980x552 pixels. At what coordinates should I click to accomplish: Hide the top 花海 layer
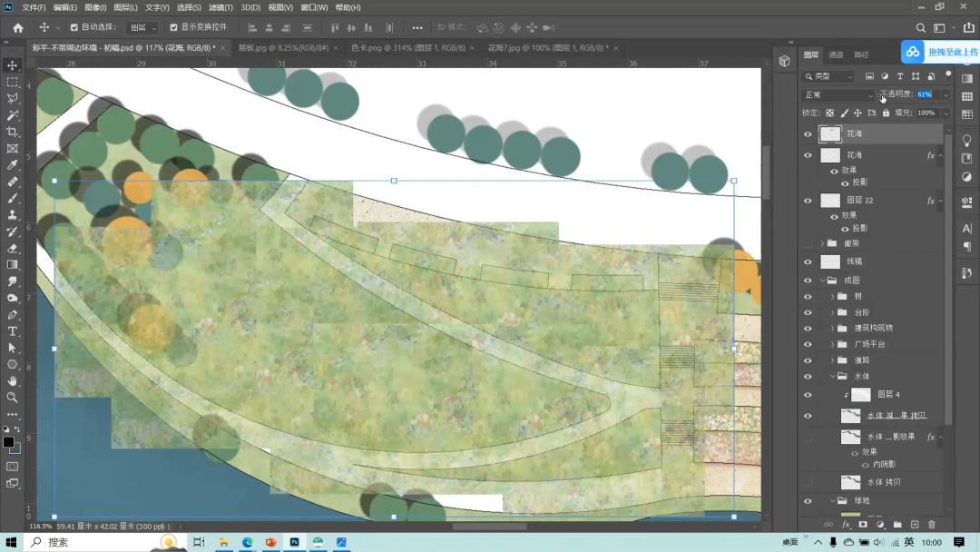coord(808,133)
